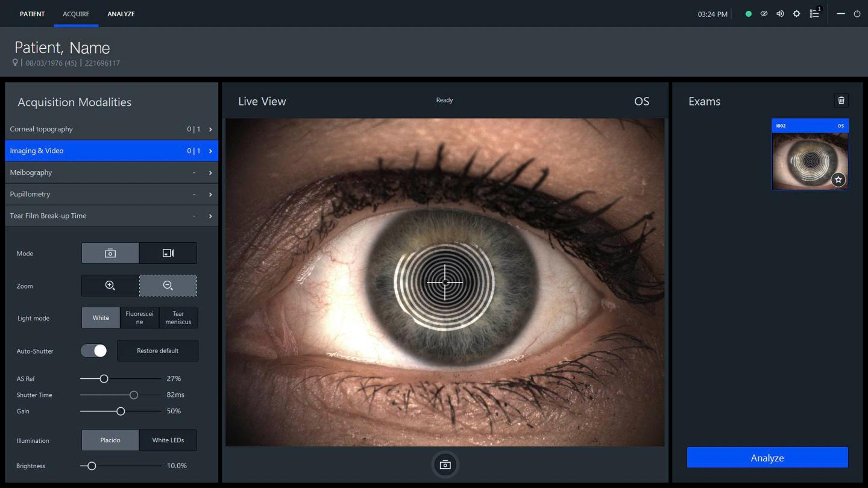
Task: Select White LEDs illumination
Action: point(168,440)
